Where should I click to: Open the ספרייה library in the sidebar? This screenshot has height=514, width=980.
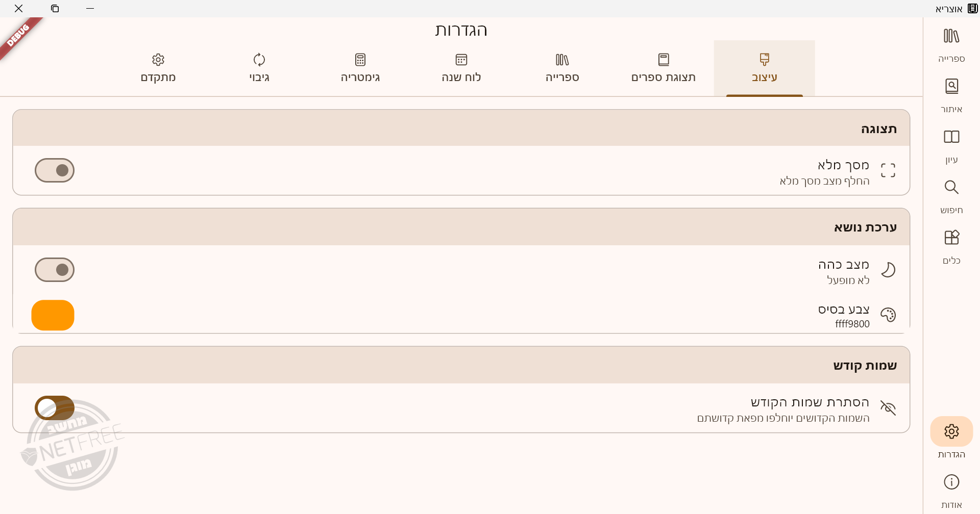point(951,44)
